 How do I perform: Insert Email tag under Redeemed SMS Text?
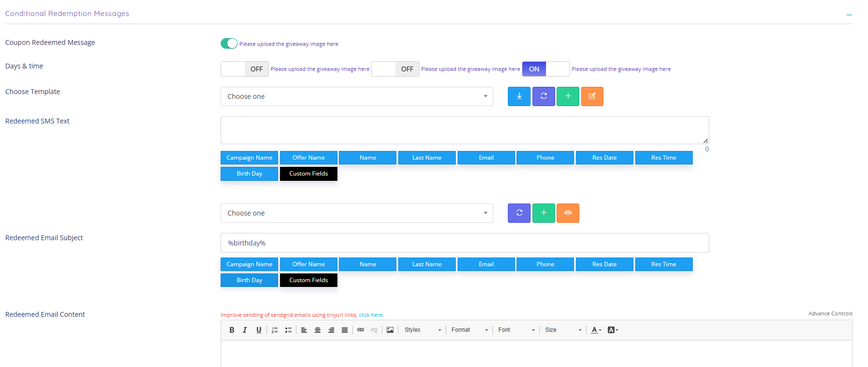coord(486,158)
